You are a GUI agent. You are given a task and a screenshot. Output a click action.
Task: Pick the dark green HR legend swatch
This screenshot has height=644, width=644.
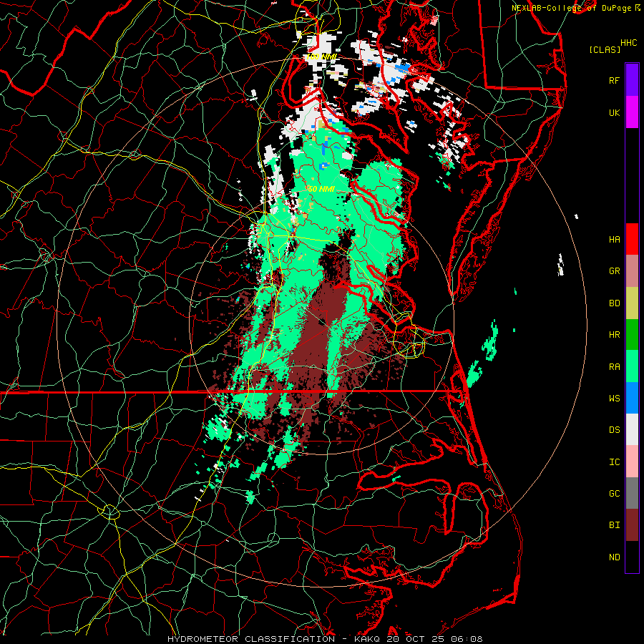(632, 335)
